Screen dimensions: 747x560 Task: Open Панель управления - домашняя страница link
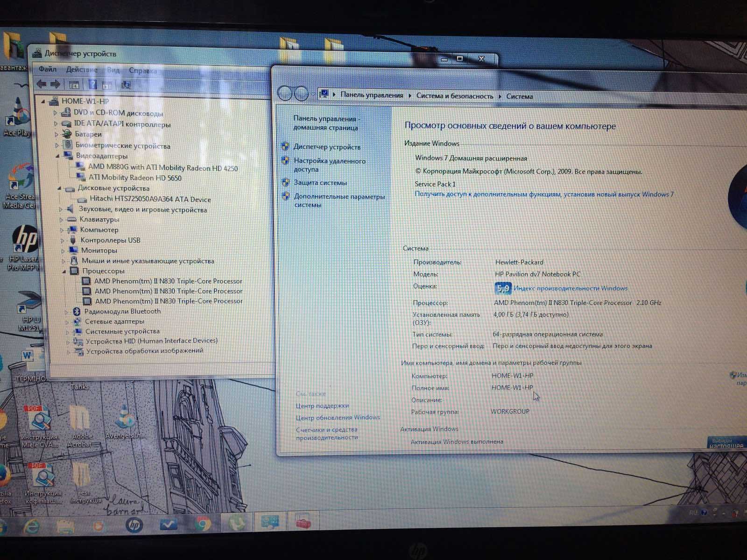(x=326, y=123)
